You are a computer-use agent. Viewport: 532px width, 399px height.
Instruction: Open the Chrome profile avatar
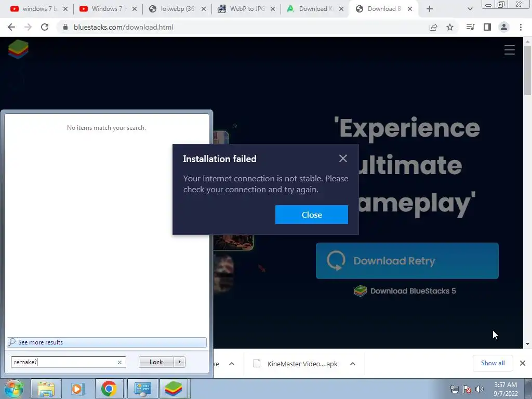504,27
